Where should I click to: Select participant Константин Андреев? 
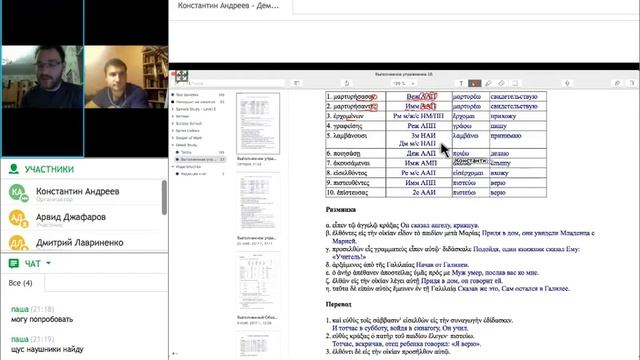coord(78,191)
